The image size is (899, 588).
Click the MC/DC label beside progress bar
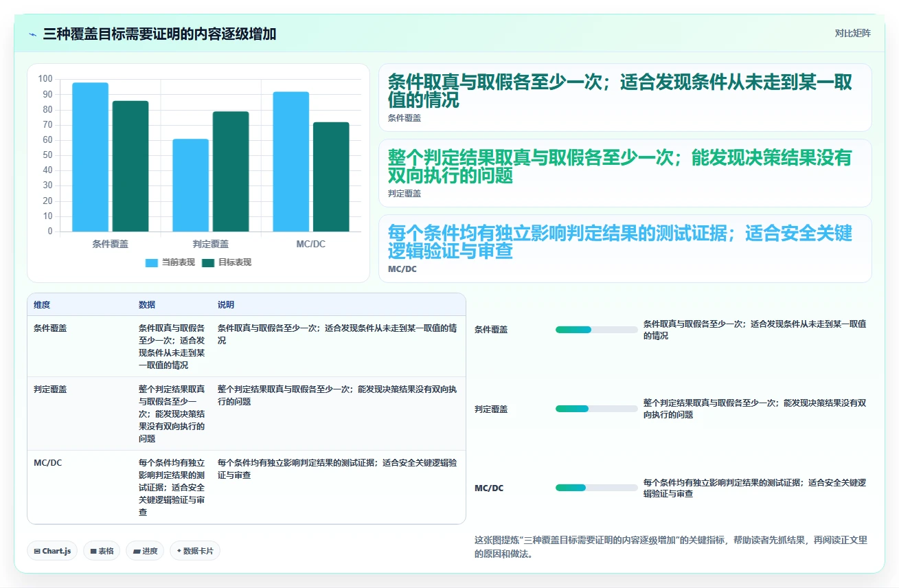(x=489, y=488)
